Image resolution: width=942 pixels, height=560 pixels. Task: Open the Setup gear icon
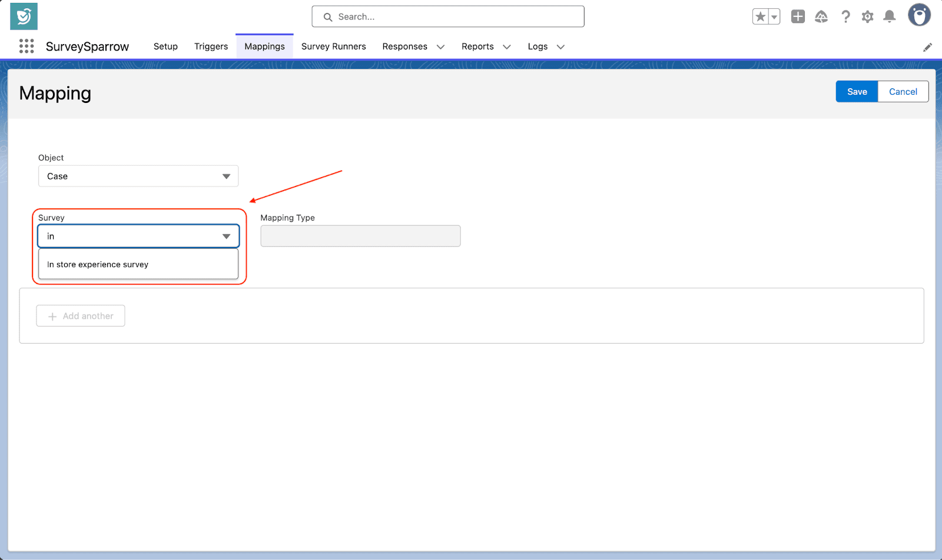pos(867,17)
